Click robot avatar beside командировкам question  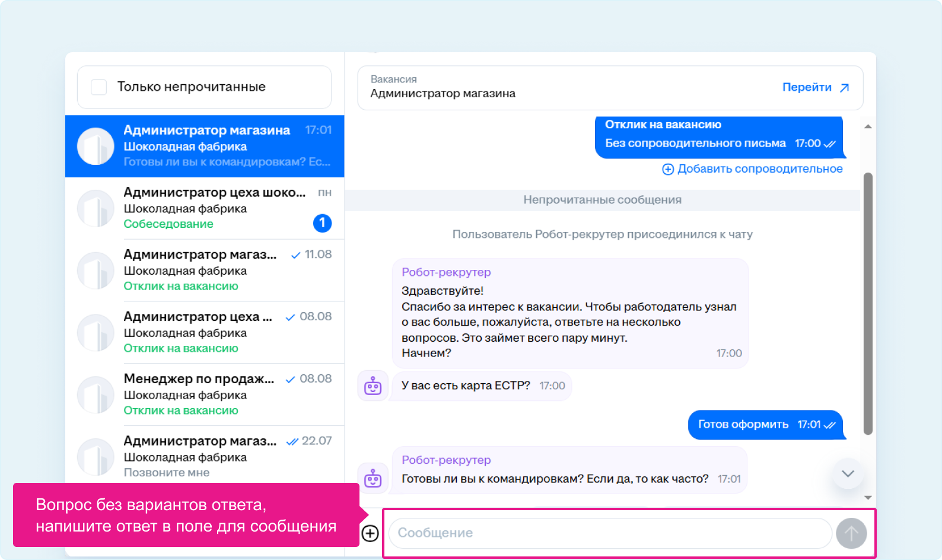pos(373,478)
